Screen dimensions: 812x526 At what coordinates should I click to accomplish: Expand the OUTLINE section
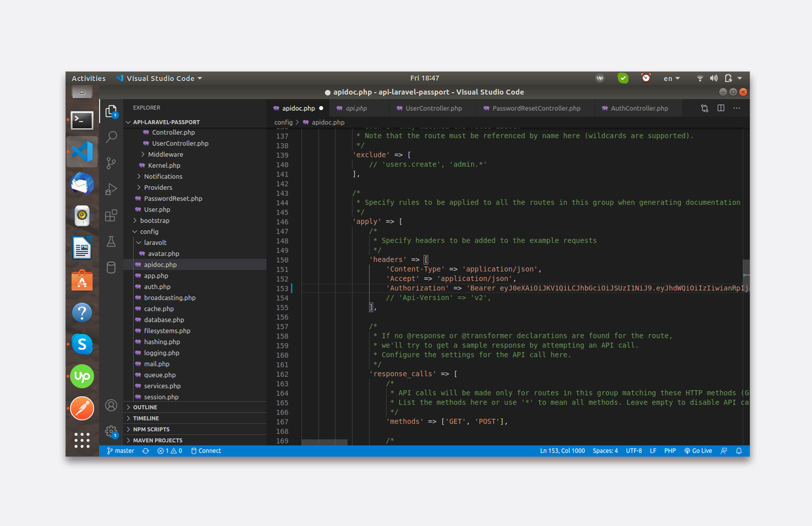pos(145,407)
